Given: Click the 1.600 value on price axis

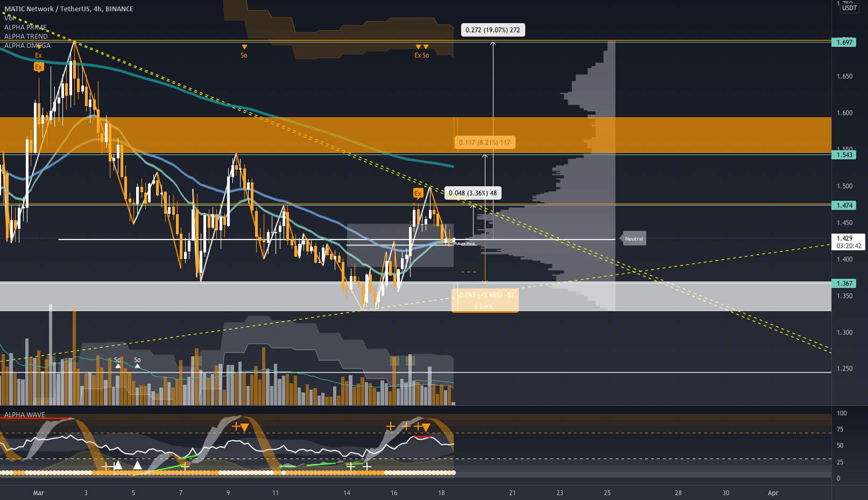Looking at the screenshot, I should [x=844, y=113].
